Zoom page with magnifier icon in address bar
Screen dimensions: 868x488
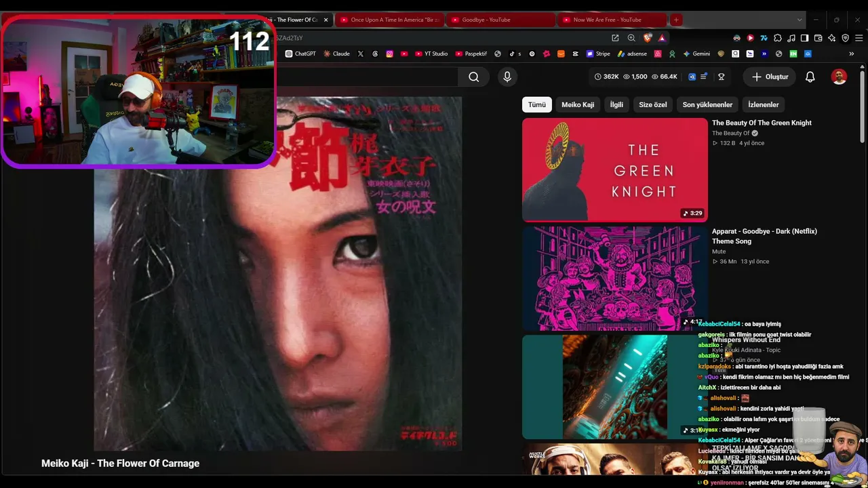(x=631, y=38)
